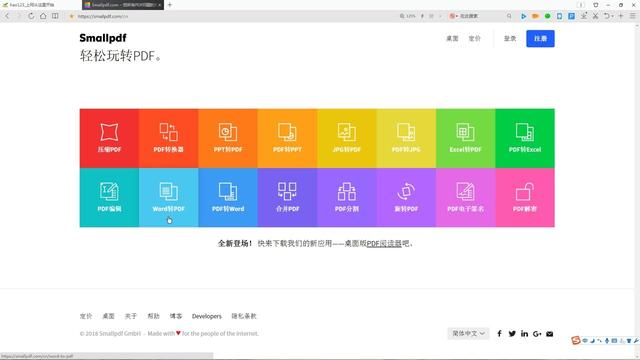The width and height of the screenshot is (640, 360).
Task: Bookmark page with the star icon
Action: 72,16
